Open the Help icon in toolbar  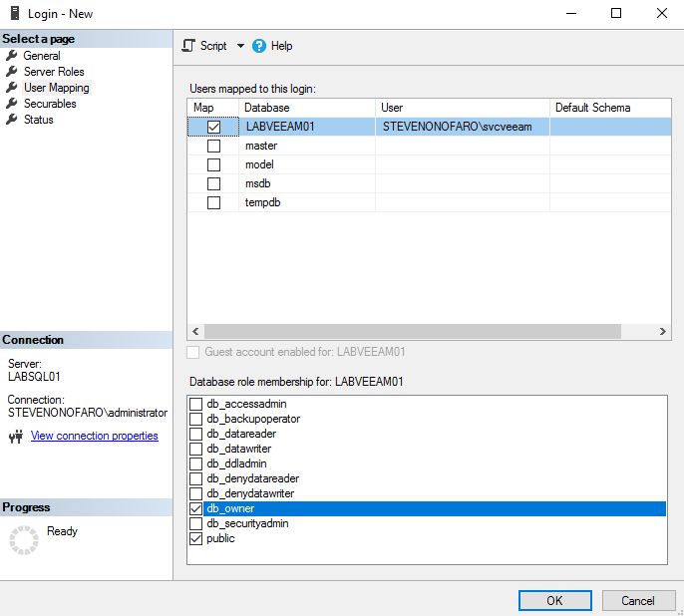[260, 46]
